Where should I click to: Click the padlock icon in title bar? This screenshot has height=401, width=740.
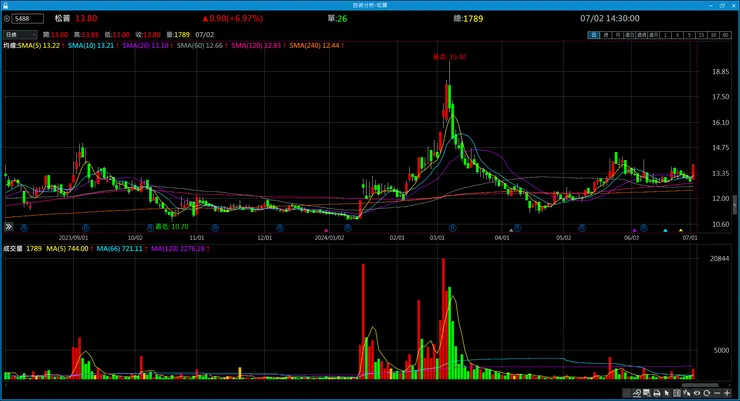point(5,5)
